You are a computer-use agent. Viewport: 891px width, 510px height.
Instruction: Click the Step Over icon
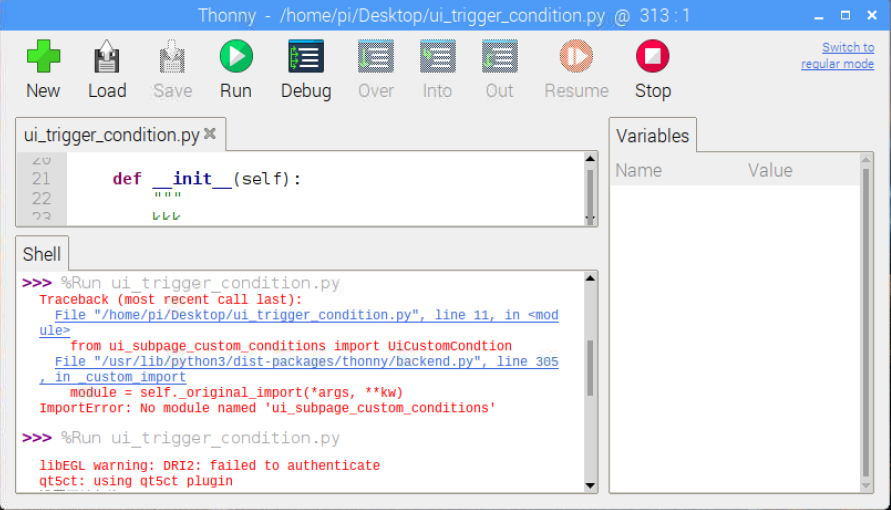point(376,56)
